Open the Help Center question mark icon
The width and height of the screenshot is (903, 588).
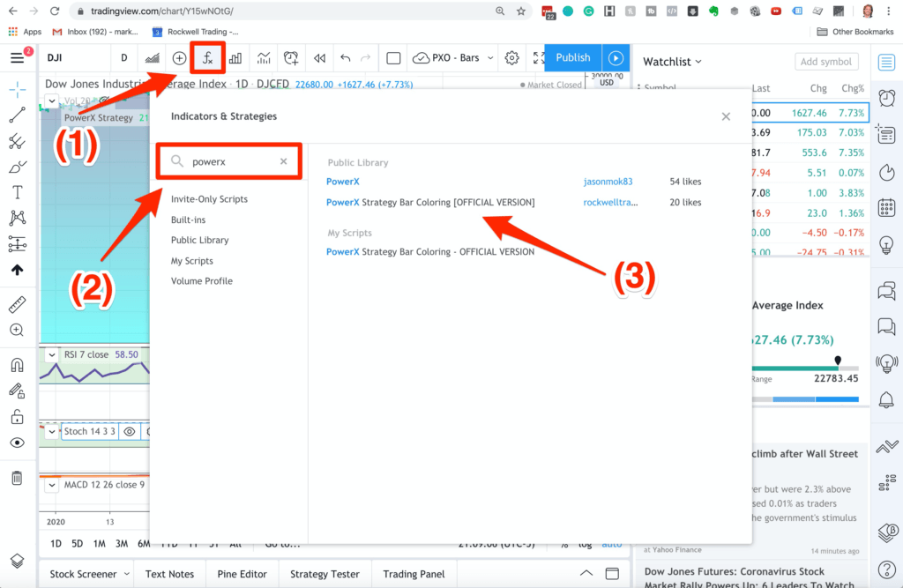coord(887,570)
